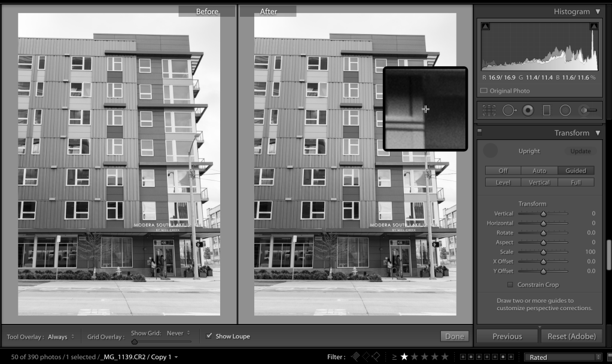Viewport: 612px width, 364px height.
Task: Tick the Original Photo checkbox
Action: tap(484, 91)
